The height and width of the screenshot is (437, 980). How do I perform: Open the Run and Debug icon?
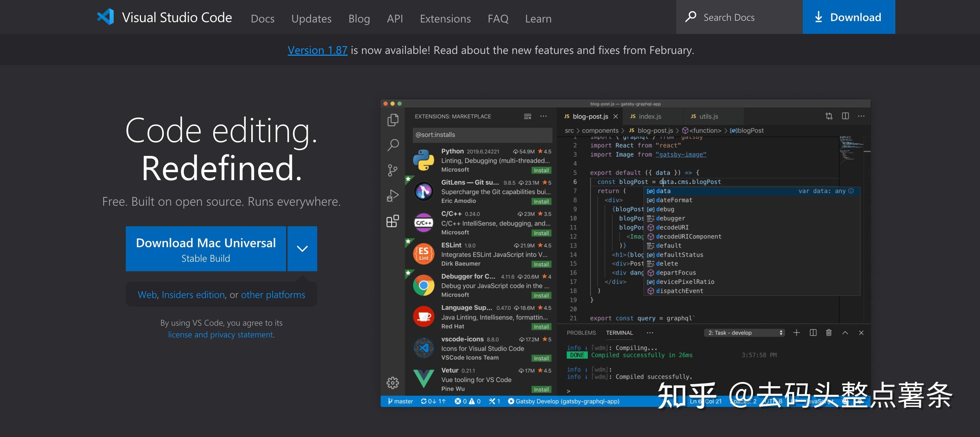click(x=393, y=196)
